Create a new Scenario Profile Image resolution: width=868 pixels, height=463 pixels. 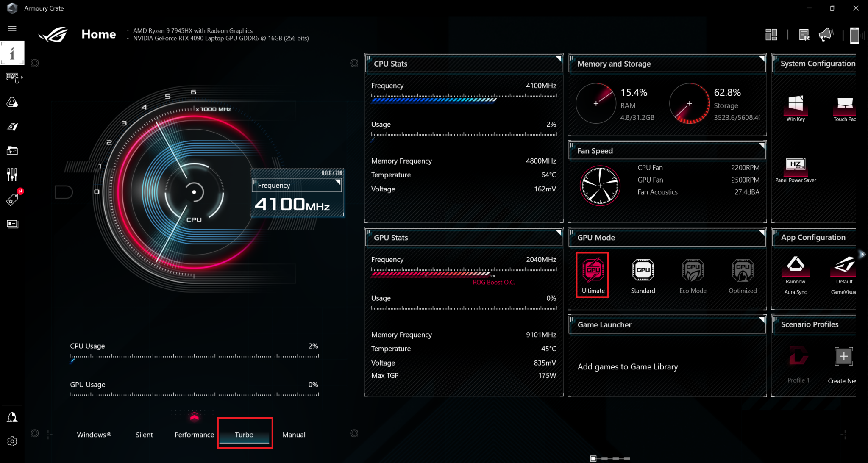point(843,356)
